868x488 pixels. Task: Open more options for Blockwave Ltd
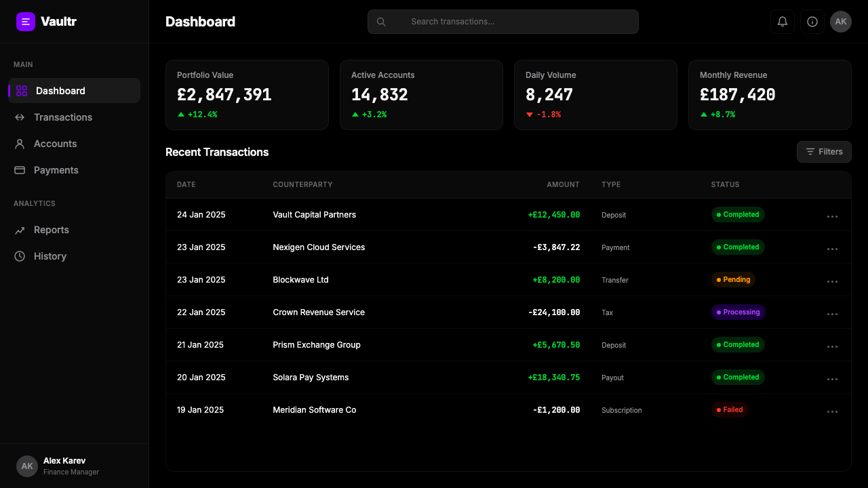coord(833,281)
